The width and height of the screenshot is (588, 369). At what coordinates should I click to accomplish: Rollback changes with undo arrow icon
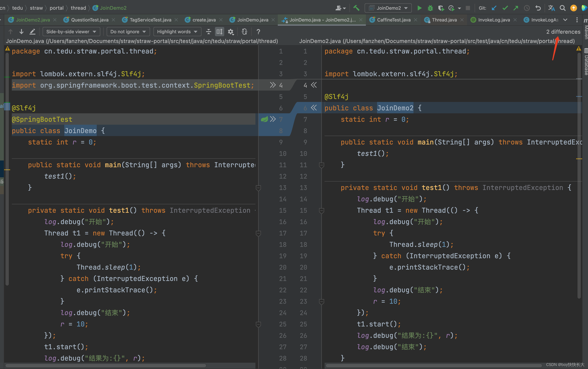click(538, 8)
